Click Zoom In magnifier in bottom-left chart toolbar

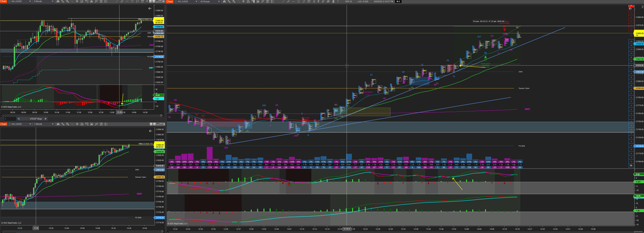pyautogui.click(x=68, y=124)
